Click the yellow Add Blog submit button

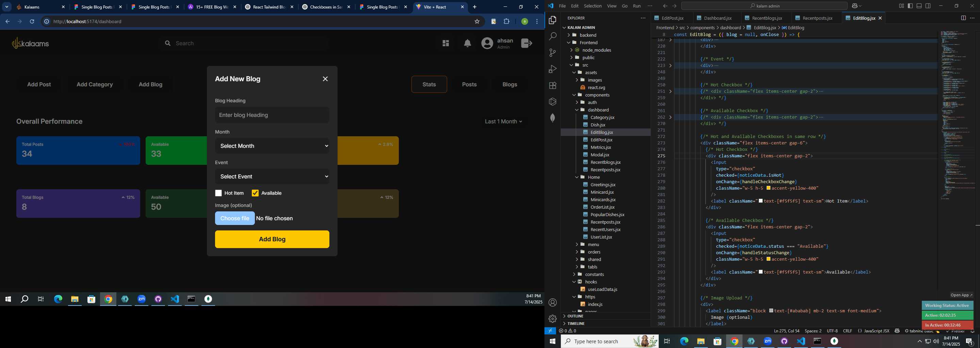272,239
